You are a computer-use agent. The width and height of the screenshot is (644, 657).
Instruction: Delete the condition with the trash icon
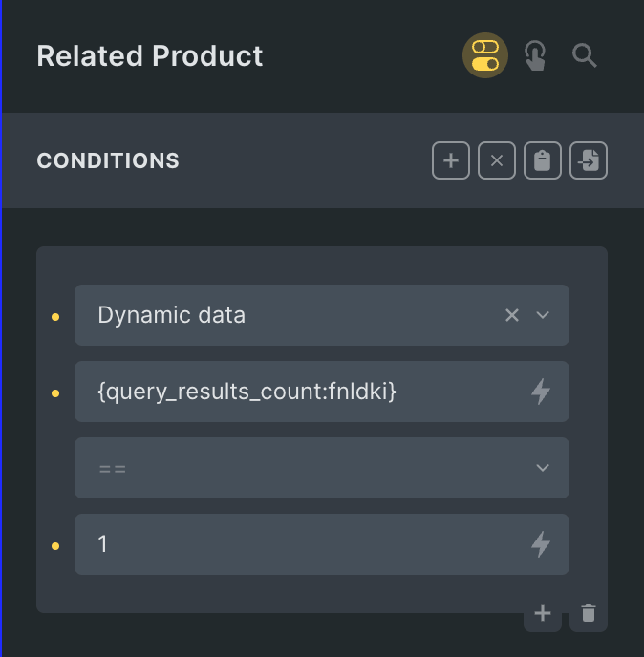coord(589,613)
